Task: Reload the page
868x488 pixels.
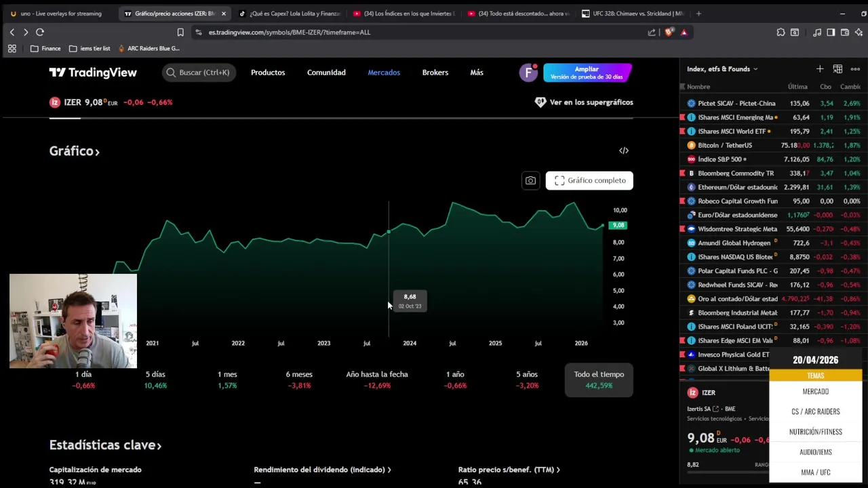Action: 40,32
